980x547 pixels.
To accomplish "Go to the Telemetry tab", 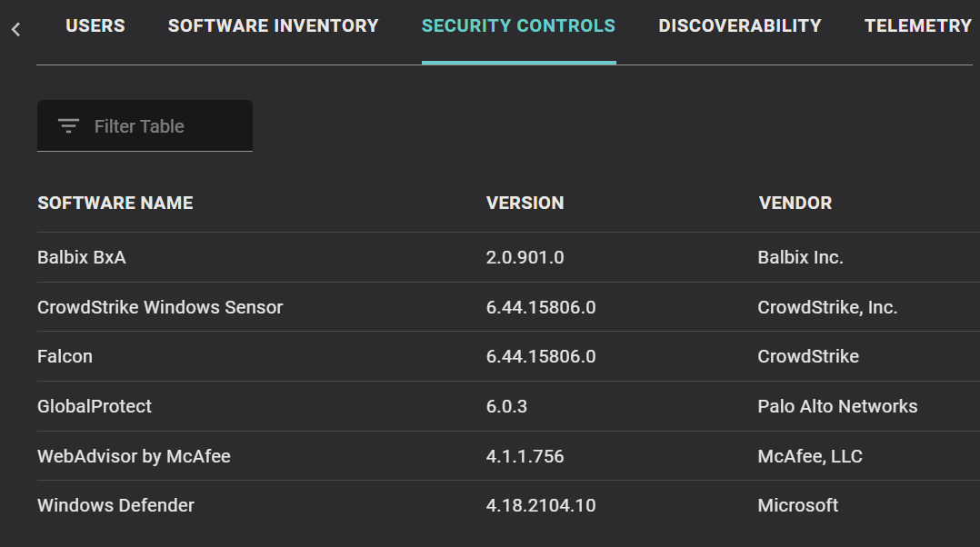I will tap(917, 25).
